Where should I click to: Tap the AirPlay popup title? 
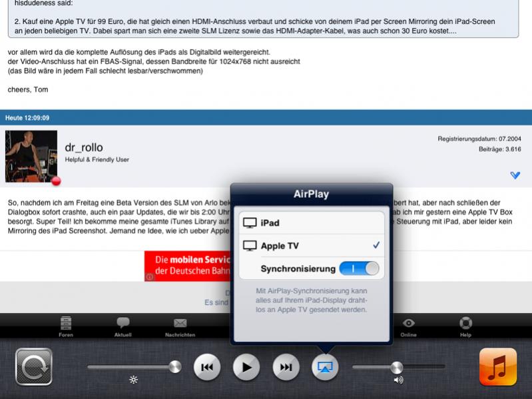(x=311, y=194)
